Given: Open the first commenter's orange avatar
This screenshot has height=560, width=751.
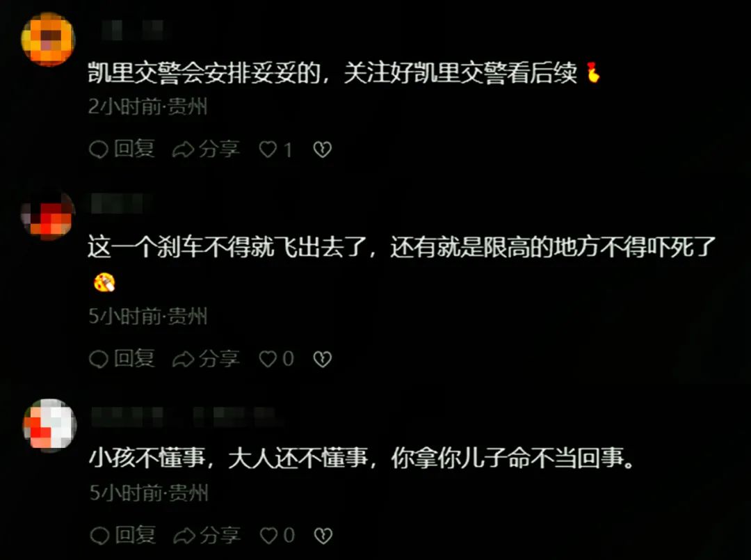Looking at the screenshot, I should [x=48, y=39].
